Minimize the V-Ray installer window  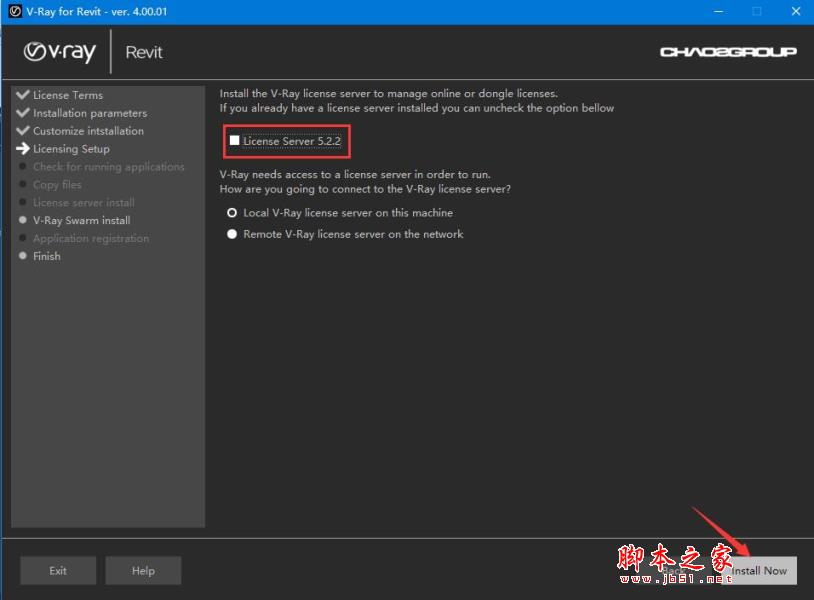pos(718,11)
